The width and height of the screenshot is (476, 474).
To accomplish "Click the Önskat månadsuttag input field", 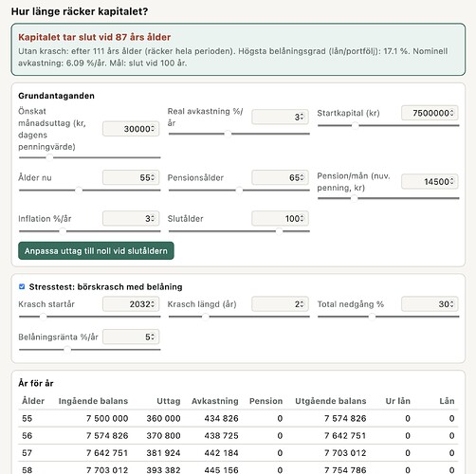I will pyautogui.click(x=131, y=129).
